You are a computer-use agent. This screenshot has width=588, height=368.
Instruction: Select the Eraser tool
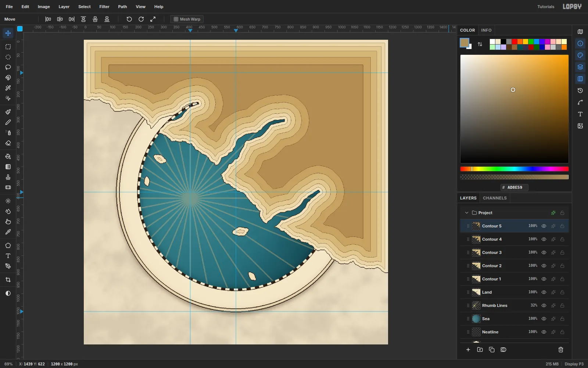8,143
